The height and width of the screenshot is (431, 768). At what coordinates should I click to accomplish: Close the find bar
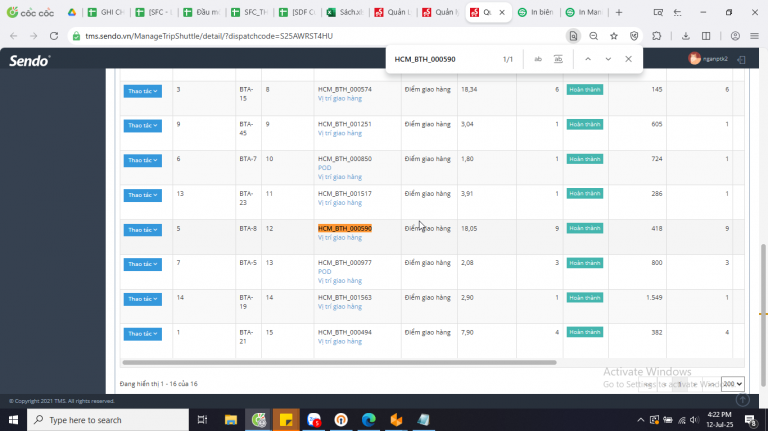(x=628, y=59)
